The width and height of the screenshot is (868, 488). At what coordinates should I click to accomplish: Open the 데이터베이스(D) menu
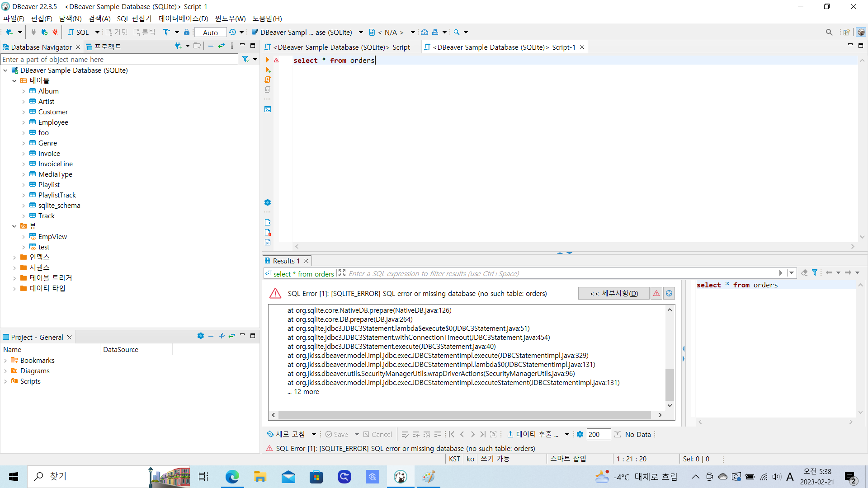[x=184, y=19]
